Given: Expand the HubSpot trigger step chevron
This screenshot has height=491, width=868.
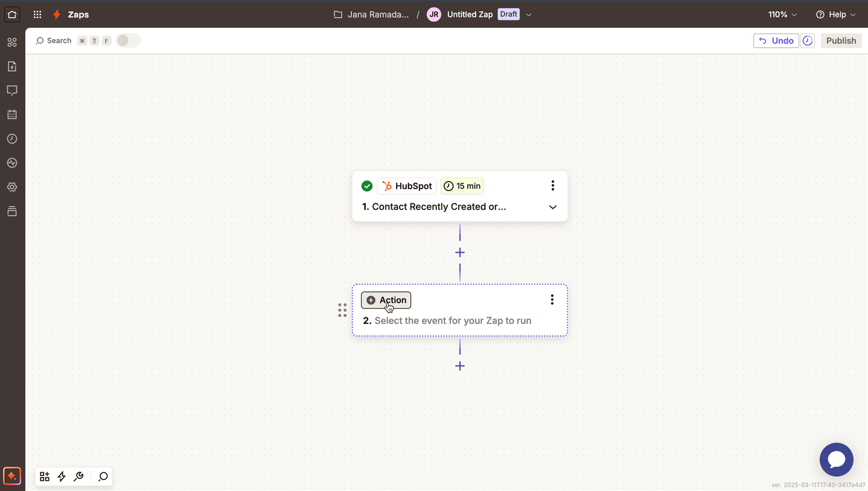Looking at the screenshot, I should 552,207.
